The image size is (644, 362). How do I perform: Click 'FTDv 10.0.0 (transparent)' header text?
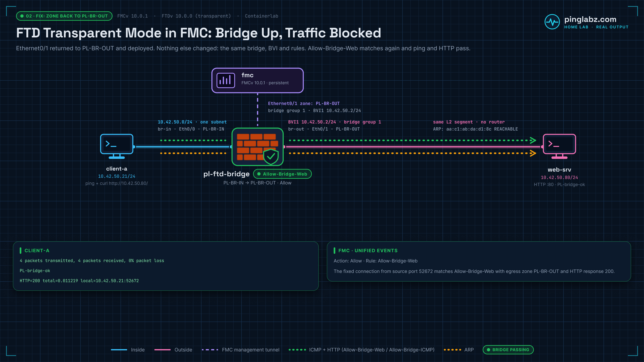pos(196,16)
